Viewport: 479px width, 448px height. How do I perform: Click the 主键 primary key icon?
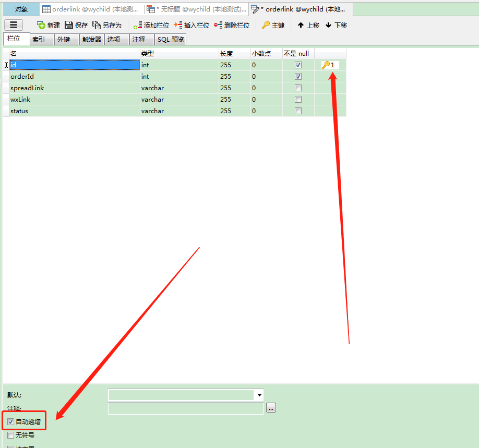pos(273,25)
